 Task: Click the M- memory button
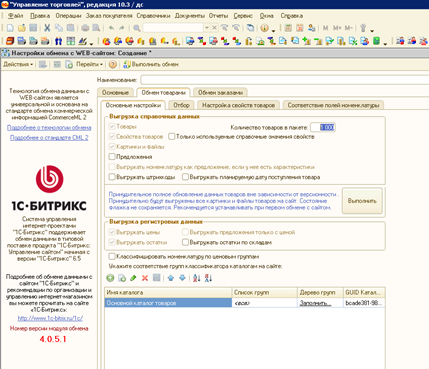349,28
